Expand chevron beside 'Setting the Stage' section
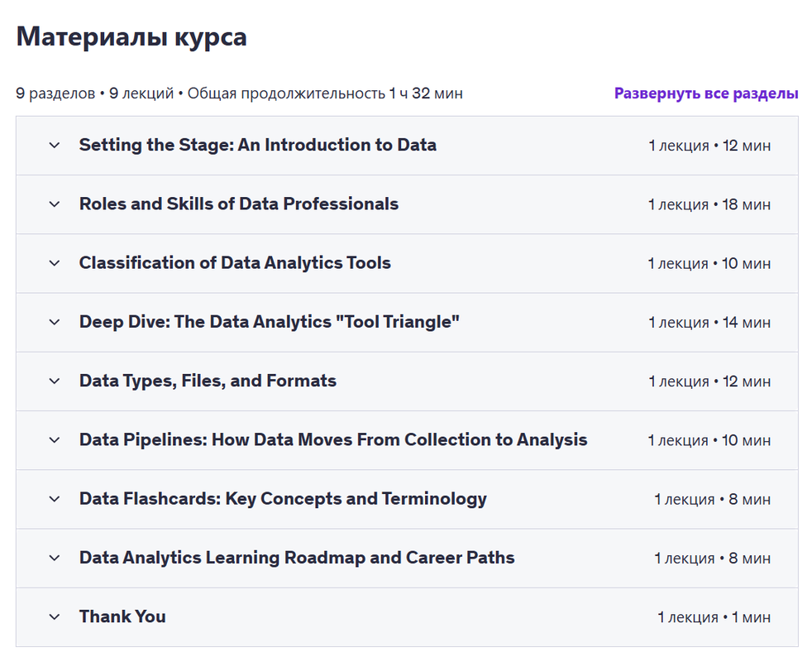Image resolution: width=812 pixels, height=662 pixels. pos(55,146)
